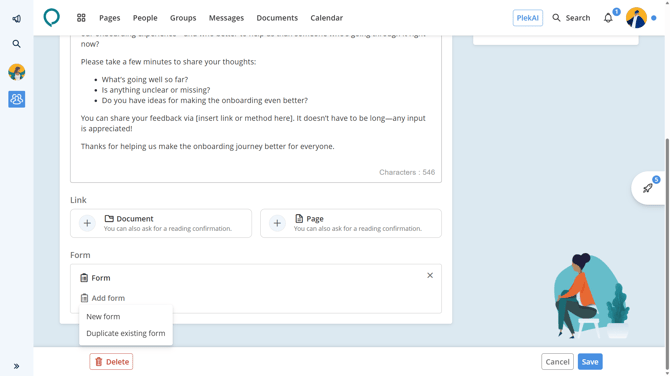Choose New form
Viewport: 670px width, 376px height.
(103, 317)
